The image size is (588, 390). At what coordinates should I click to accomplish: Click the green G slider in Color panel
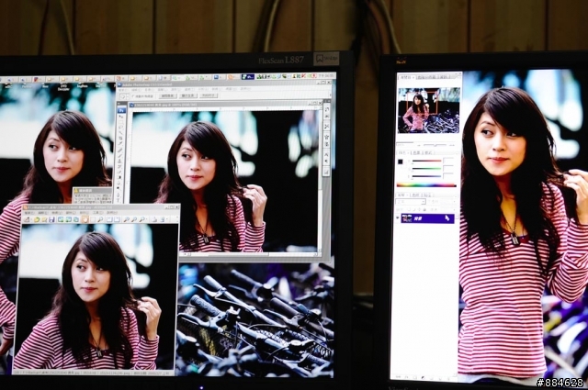coord(426,169)
